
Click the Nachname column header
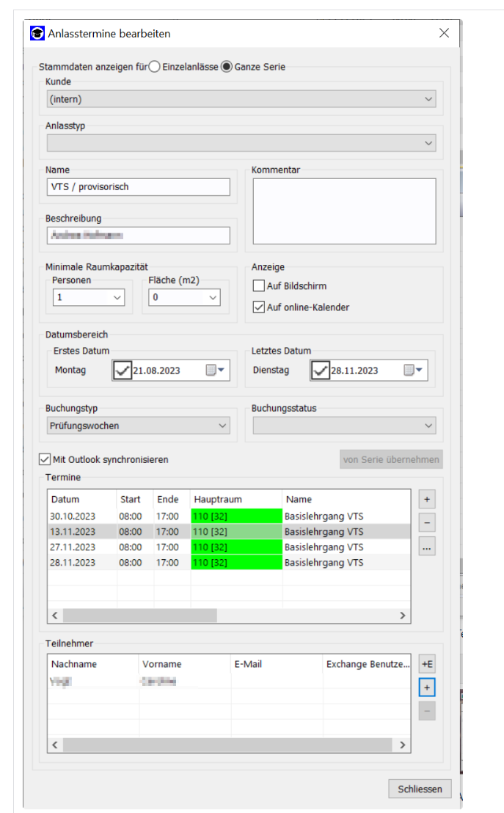(x=93, y=663)
